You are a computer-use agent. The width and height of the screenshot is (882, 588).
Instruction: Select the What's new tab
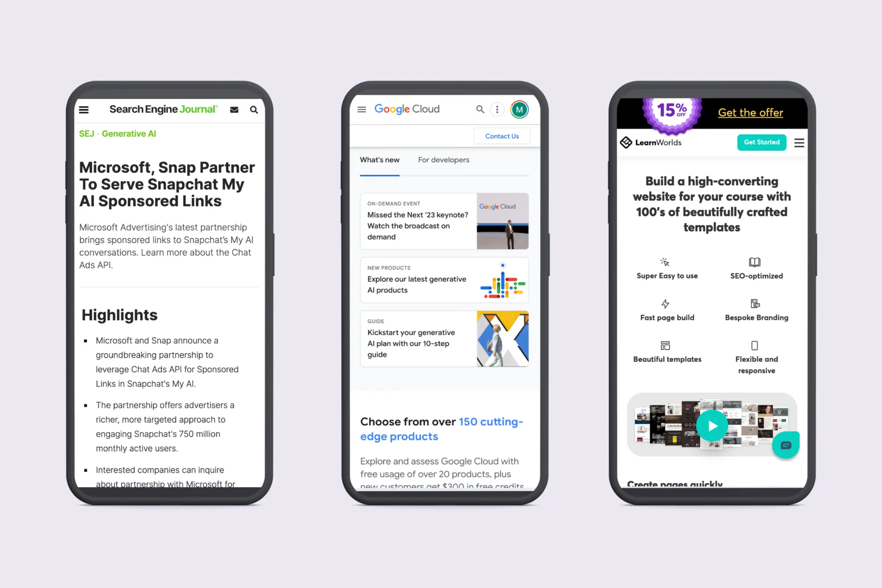379,159
